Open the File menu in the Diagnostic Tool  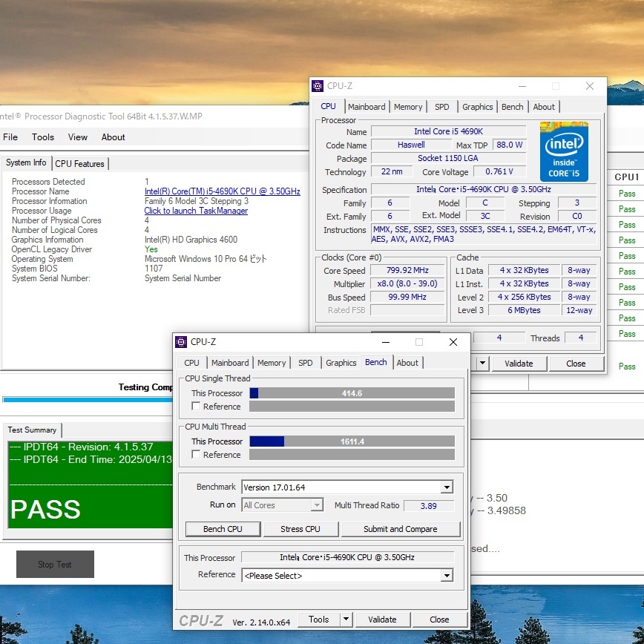[x=10, y=137]
